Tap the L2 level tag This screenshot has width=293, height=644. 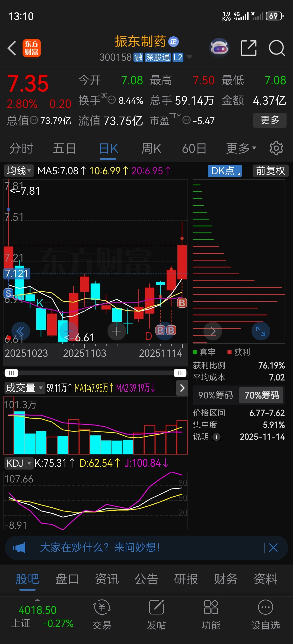pyautogui.click(x=178, y=57)
